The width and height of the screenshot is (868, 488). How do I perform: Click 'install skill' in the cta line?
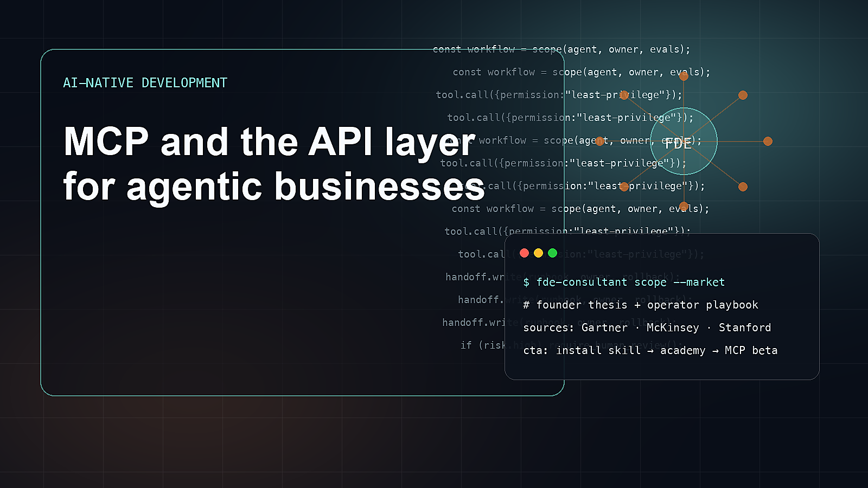point(598,350)
